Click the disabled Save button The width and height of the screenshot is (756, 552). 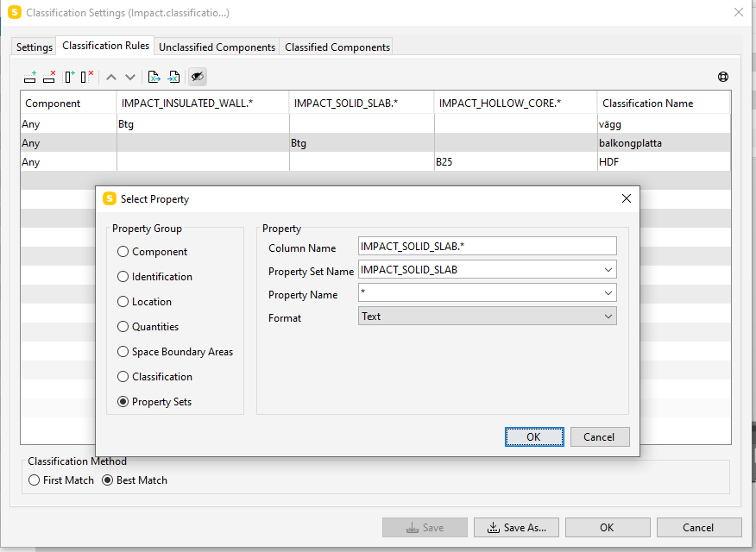click(425, 528)
